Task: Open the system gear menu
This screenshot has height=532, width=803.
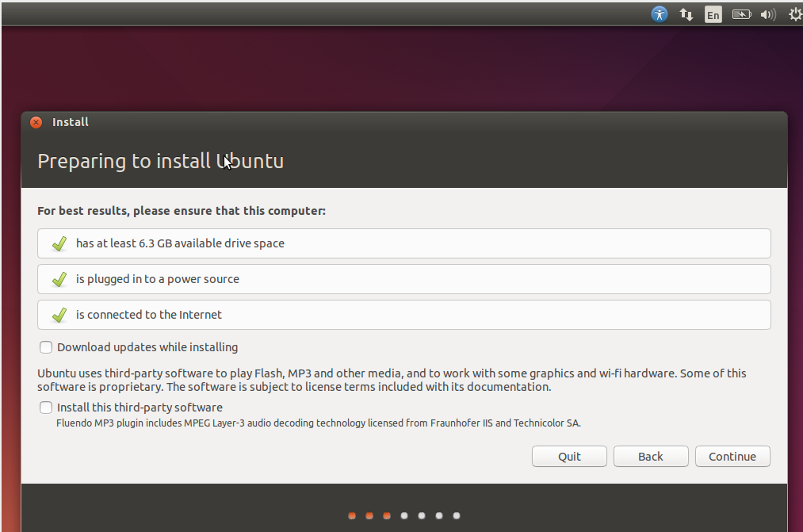Action: pyautogui.click(x=795, y=14)
